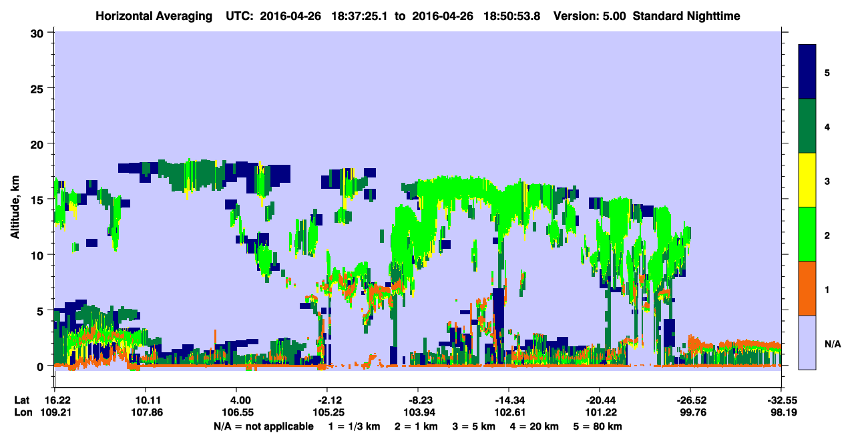This screenshot has width=868, height=445.
Task: Click the orange color bar segment labeled 1
Action: coord(807,288)
